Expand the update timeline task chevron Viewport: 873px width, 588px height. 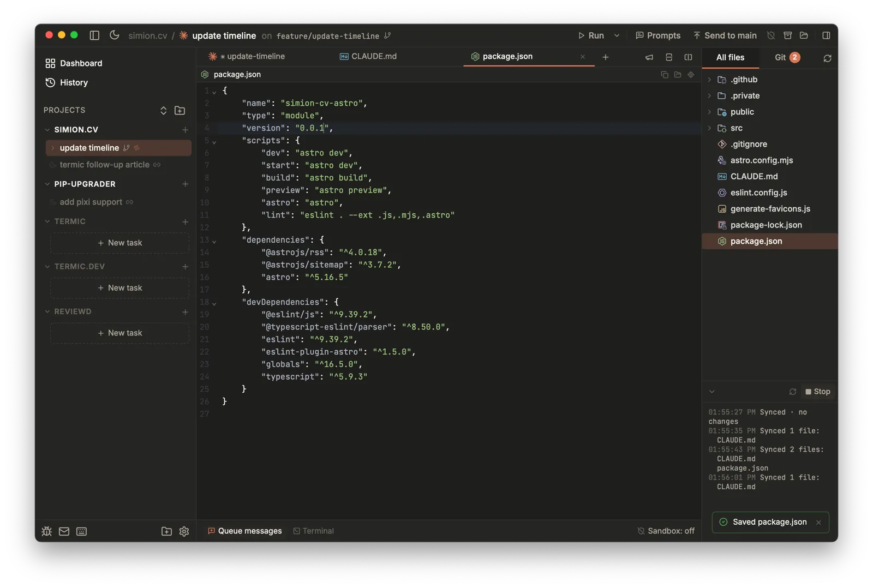53,148
